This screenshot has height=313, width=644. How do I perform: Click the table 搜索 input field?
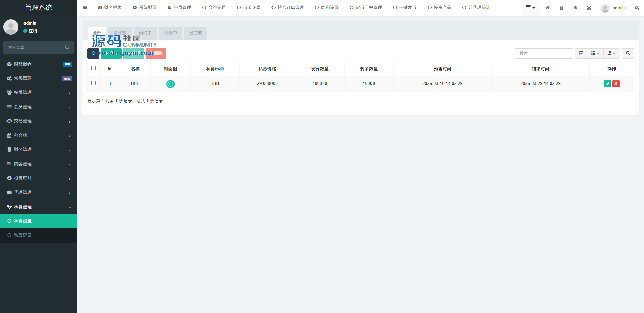point(544,53)
